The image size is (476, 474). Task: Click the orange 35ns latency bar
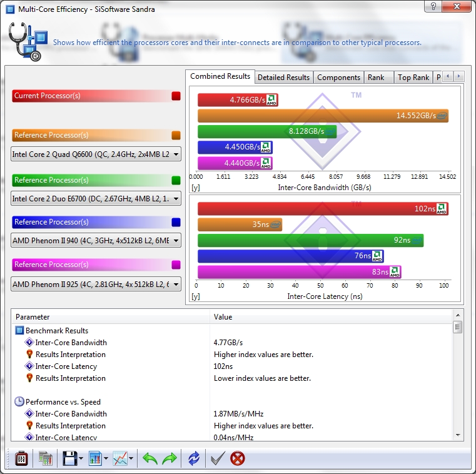click(x=240, y=224)
